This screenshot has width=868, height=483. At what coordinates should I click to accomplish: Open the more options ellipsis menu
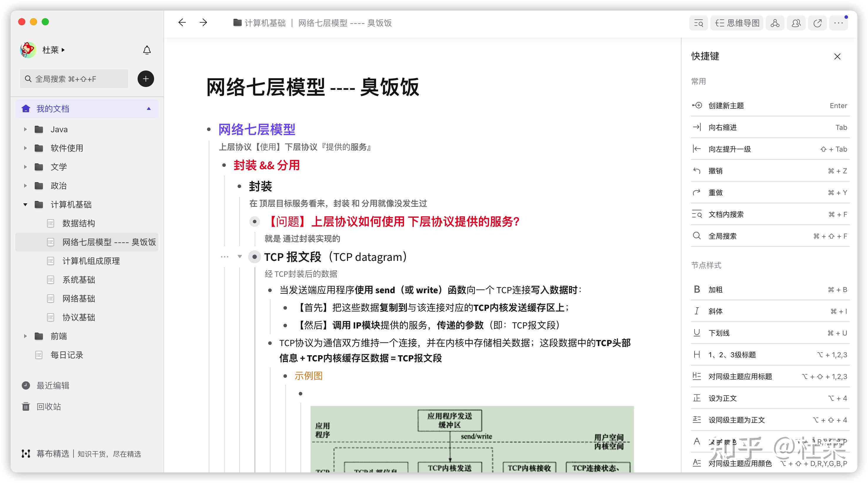pos(839,23)
